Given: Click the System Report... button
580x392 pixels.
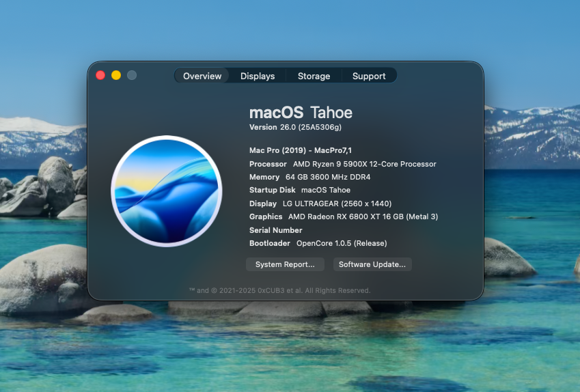Looking at the screenshot, I should coord(285,264).
